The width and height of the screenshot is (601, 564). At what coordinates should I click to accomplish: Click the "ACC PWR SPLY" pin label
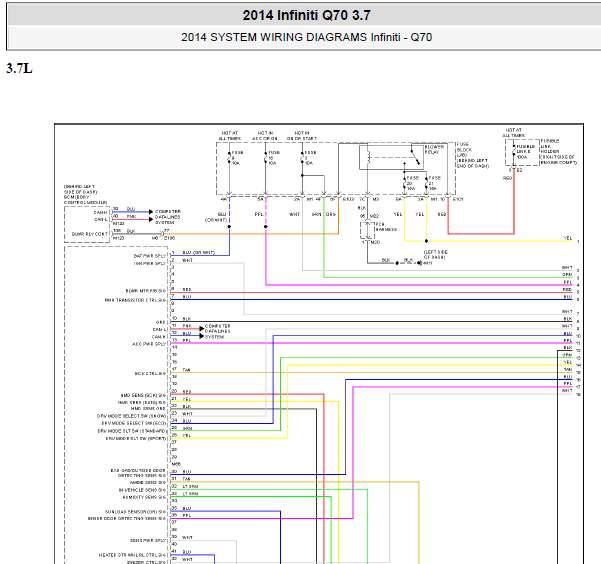tap(149, 344)
